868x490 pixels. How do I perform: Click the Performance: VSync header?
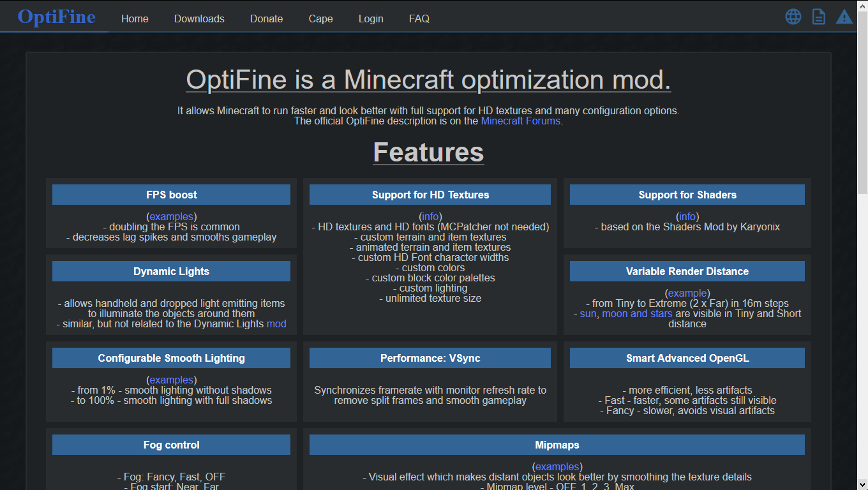click(x=430, y=358)
